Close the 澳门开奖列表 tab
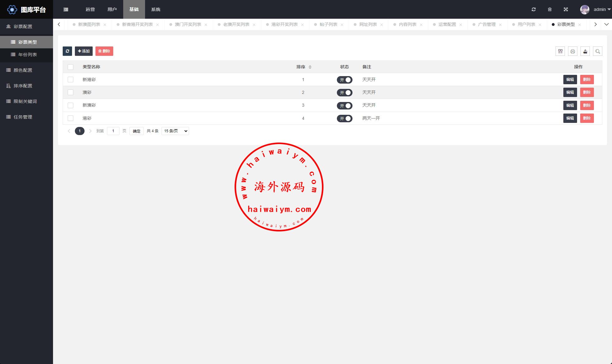The height and width of the screenshot is (364, 612). point(206,25)
